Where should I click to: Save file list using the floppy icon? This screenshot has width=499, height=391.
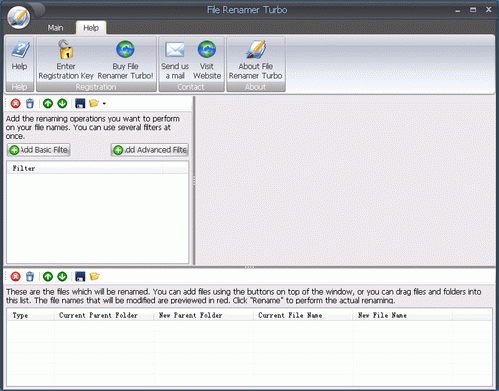(x=80, y=277)
